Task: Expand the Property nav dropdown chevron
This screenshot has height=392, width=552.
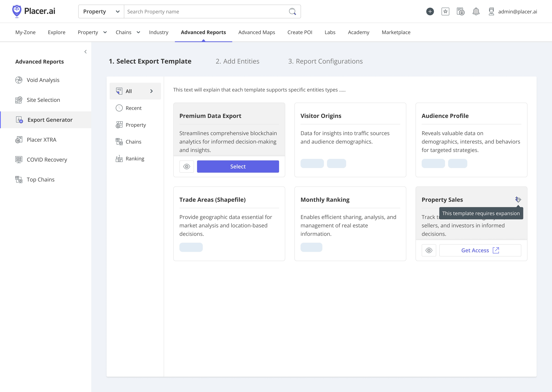Action: 105,32
